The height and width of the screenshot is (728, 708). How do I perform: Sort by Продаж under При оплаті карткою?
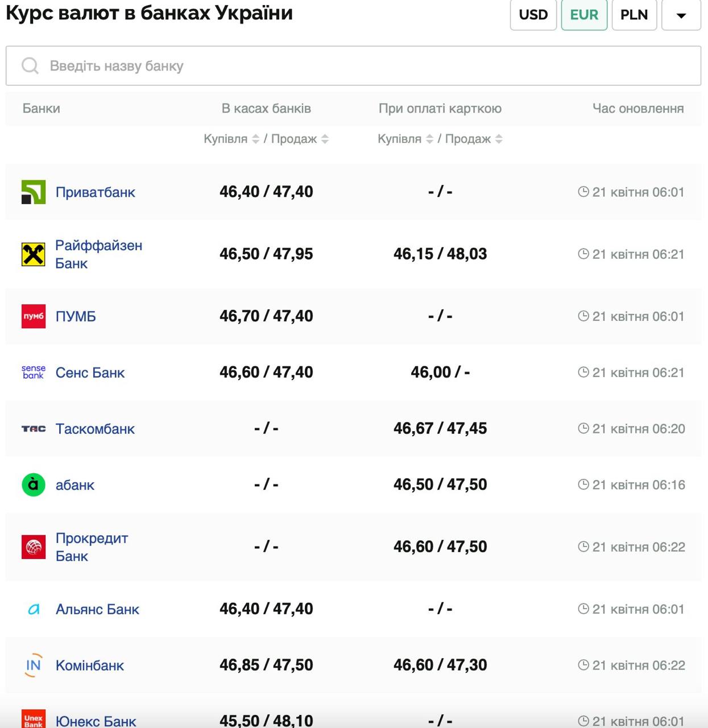(x=499, y=139)
